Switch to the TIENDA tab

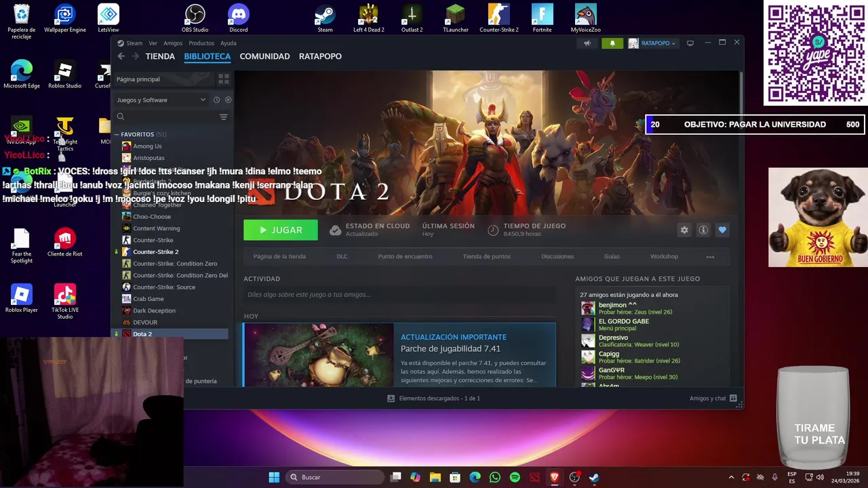[x=160, y=56]
